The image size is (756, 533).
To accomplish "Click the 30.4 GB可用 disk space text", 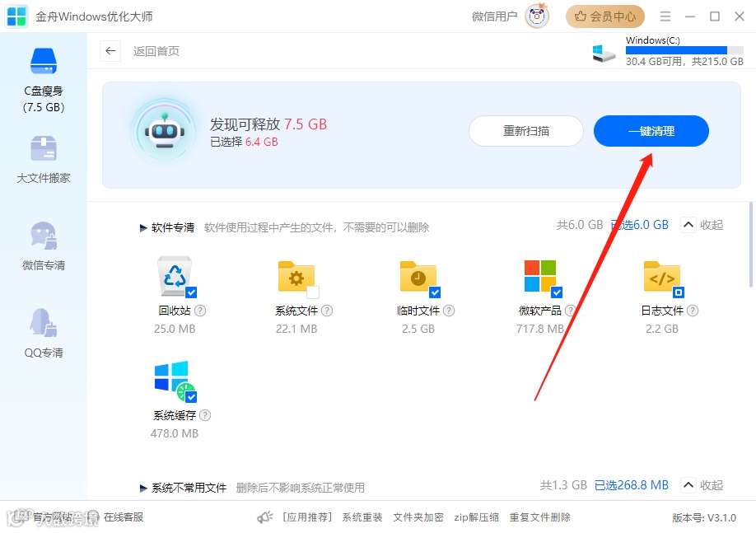I will coord(654,62).
